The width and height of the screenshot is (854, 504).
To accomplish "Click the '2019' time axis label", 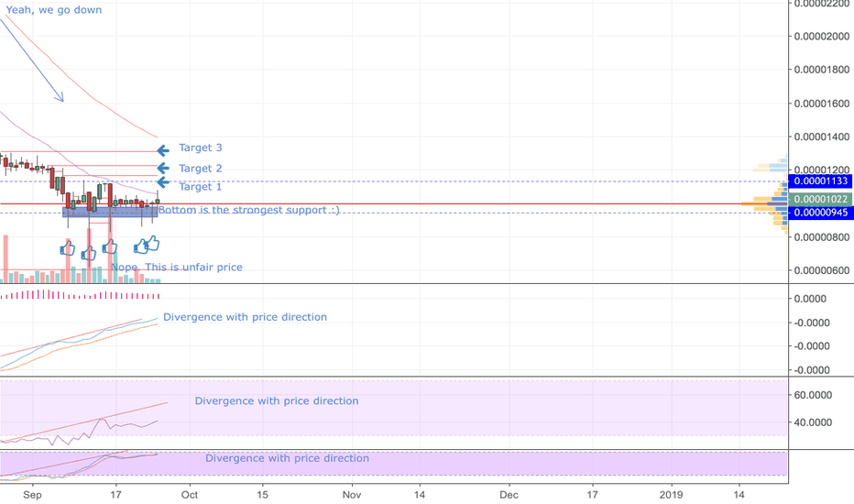I will click(x=671, y=495).
